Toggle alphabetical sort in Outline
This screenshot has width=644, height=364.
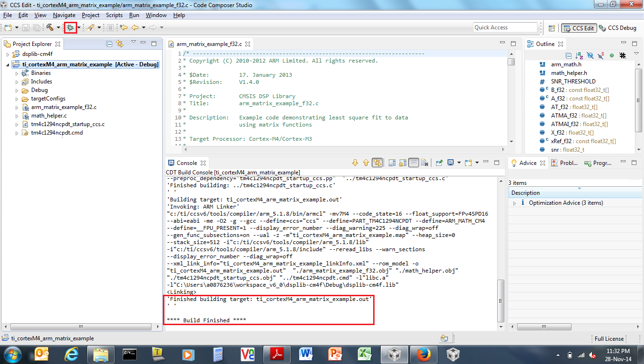[x=580, y=55]
